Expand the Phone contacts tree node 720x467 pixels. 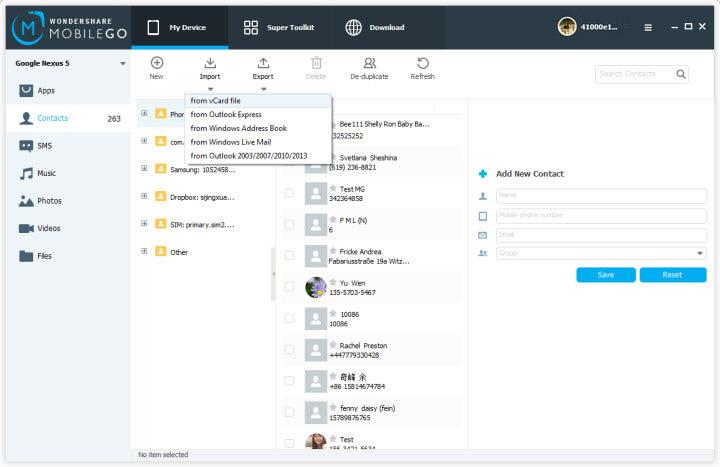pos(144,113)
